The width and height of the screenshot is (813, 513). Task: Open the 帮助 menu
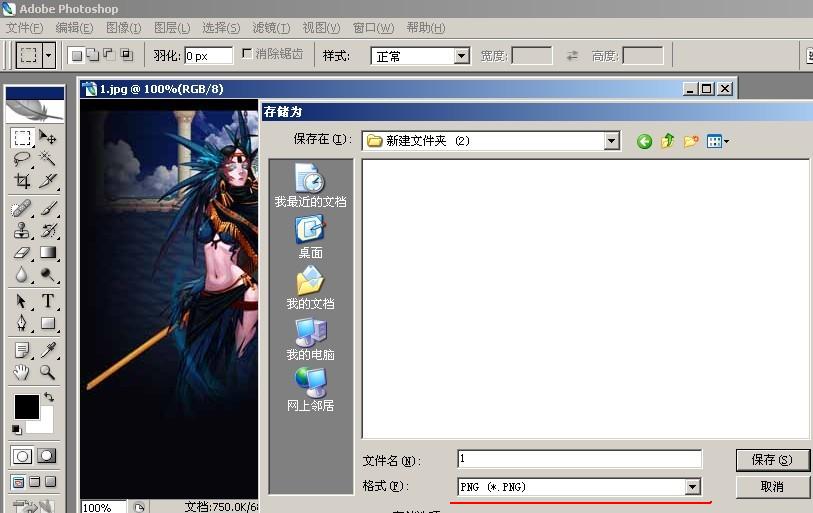[426, 27]
